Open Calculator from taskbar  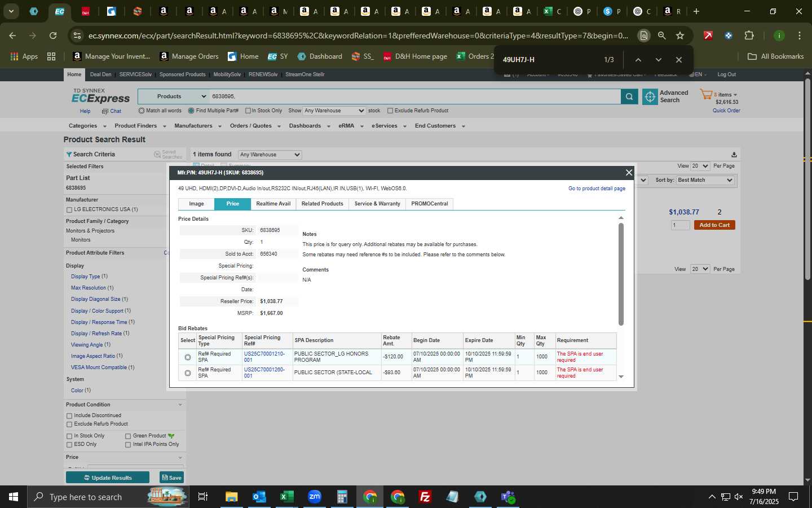342,497
